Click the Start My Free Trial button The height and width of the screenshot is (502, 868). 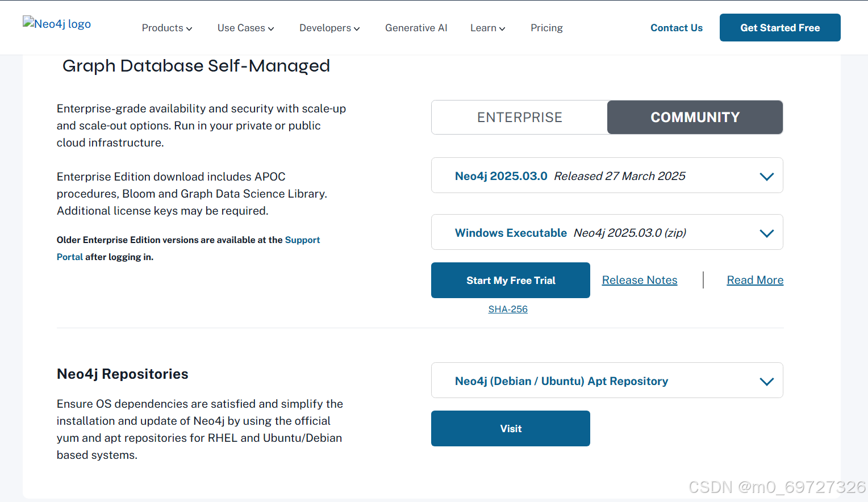[510, 281]
